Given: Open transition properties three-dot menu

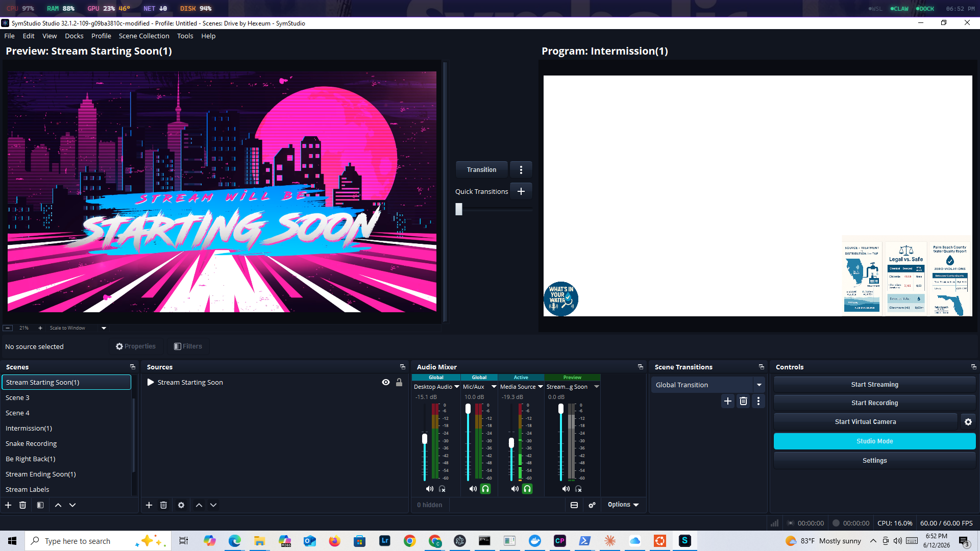Looking at the screenshot, I should 758,402.
